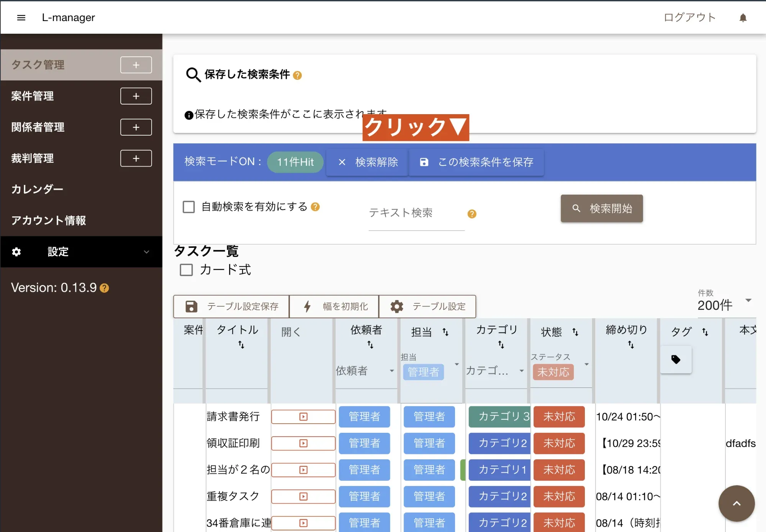
Task: Click the help icon next to Version 0.13.9
Action: click(x=104, y=288)
